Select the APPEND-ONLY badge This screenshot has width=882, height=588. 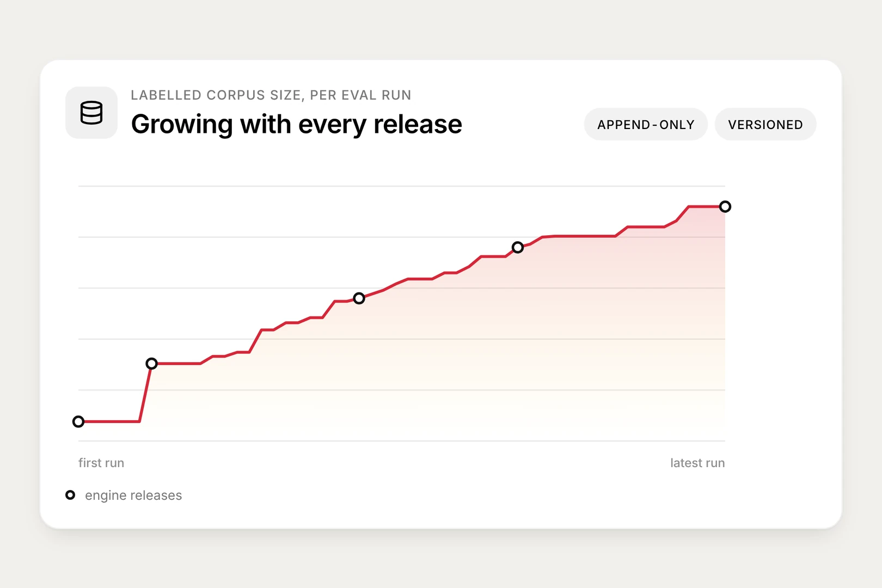coord(646,124)
